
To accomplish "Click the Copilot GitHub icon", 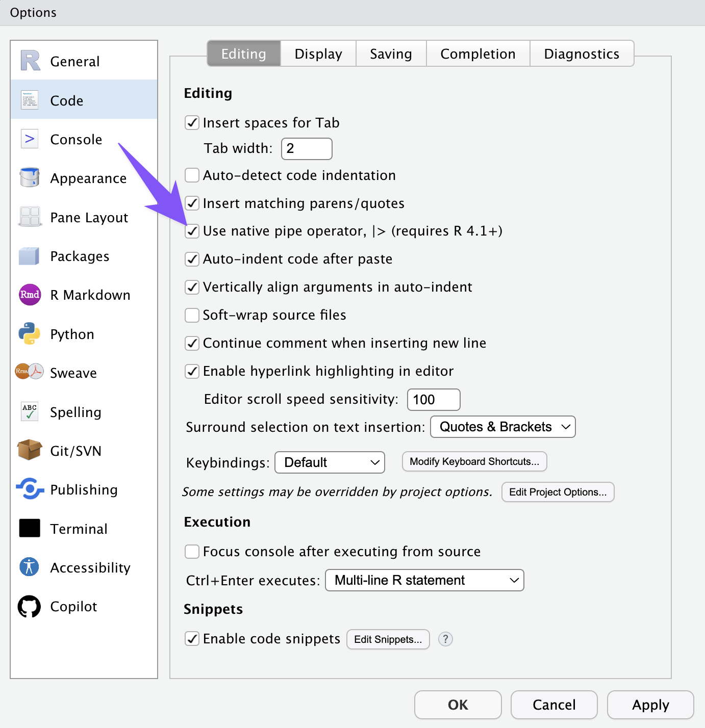I will [x=30, y=606].
